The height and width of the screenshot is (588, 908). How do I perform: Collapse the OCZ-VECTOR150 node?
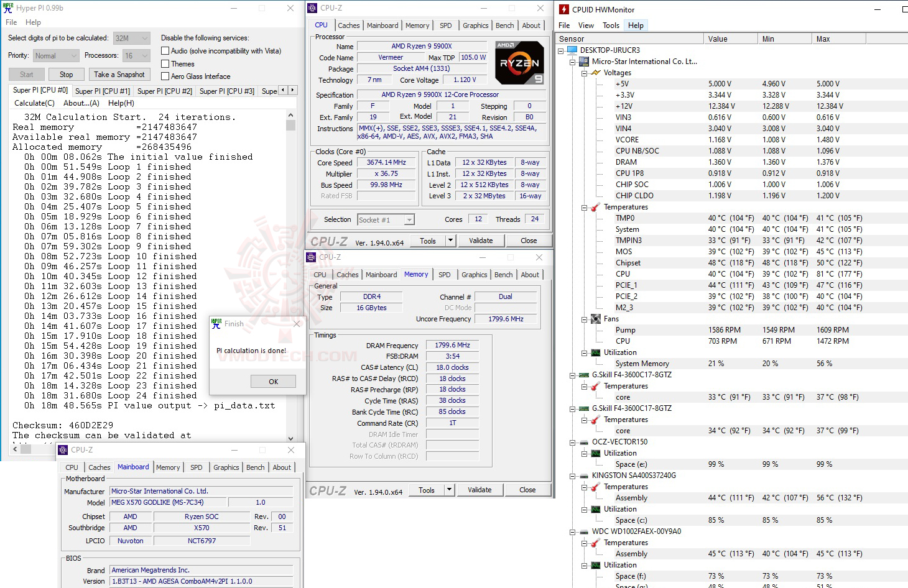click(573, 442)
